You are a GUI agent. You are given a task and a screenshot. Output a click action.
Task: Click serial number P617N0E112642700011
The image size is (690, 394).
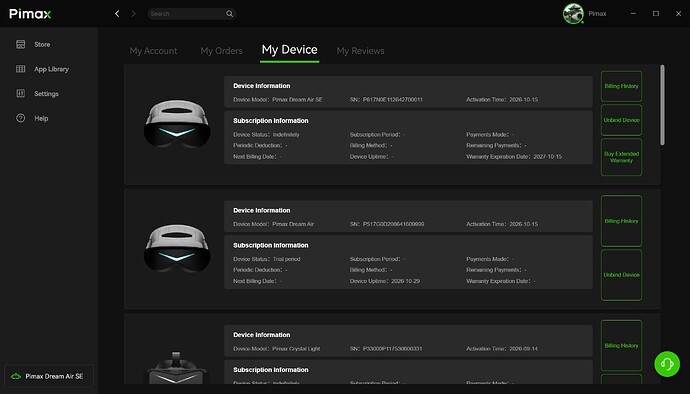[x=393, y=100]
